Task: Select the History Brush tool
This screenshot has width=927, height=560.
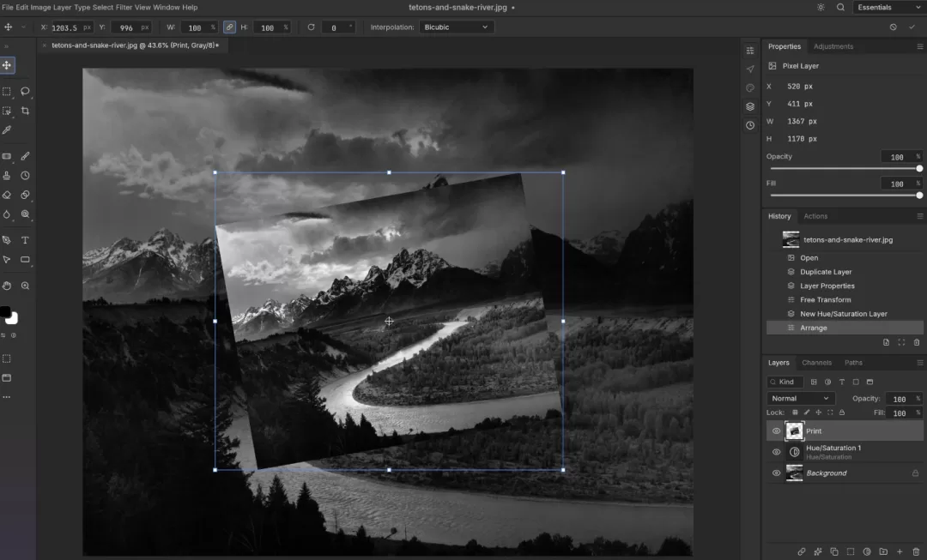Action: point(25,176)
